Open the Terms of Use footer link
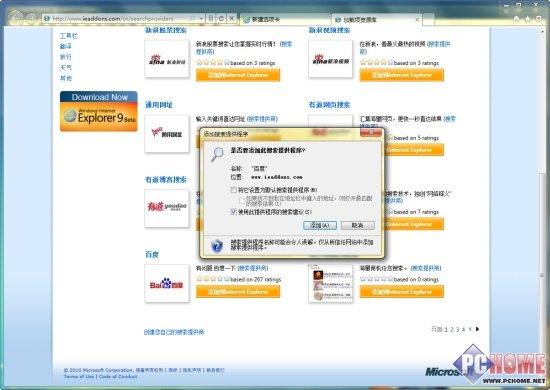This screenshot has height=390, width=550. pos(79,376)
